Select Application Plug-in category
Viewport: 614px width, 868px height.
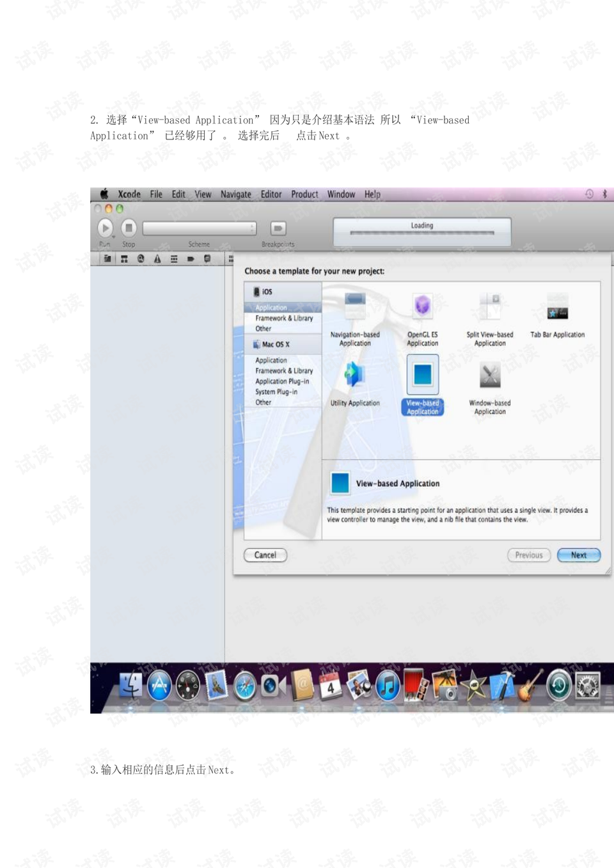pos(283,381)
